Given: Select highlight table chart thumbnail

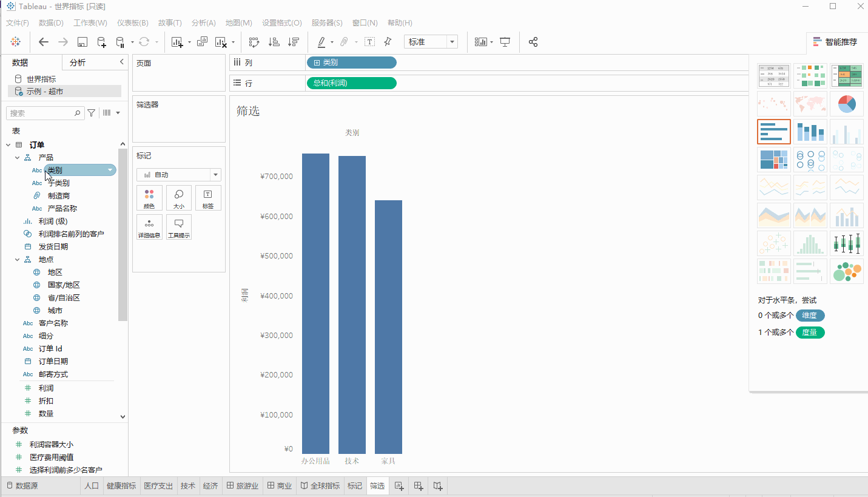Looking at the screenshot, I should (x=847, y=76).
